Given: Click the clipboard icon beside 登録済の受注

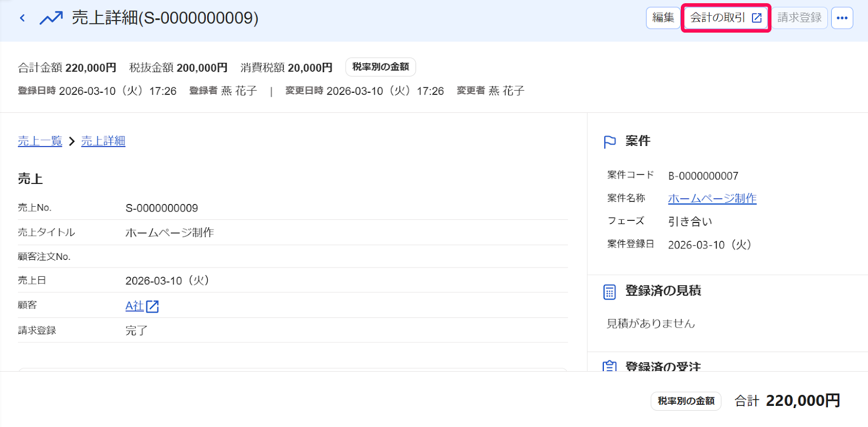Looking at the screenshot, I should (x=610, y=366).
